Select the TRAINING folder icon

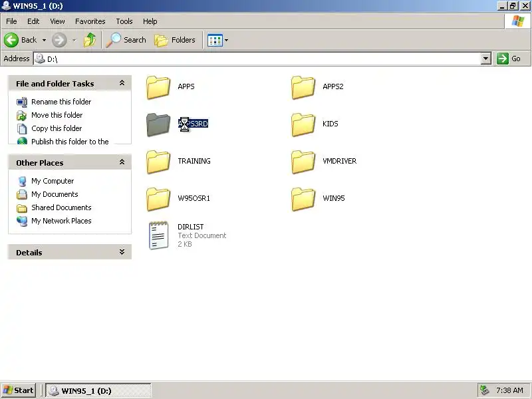[x=158, y=162]
